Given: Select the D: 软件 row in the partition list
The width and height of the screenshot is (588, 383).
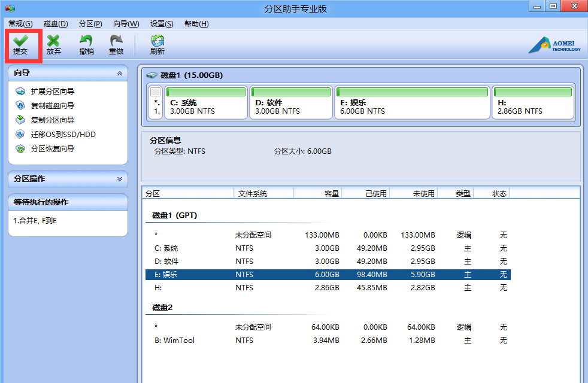Looking at the screenshot, I should (x=328, y=261).
